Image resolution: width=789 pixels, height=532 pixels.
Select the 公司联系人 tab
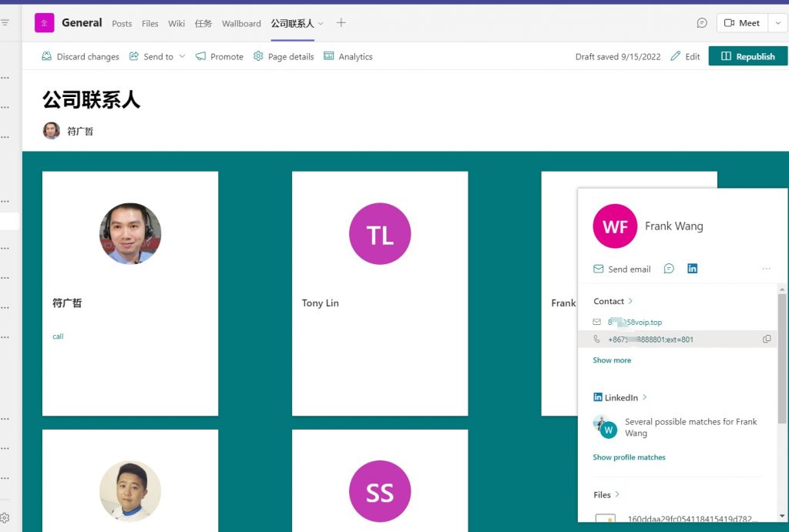(292, 23)
